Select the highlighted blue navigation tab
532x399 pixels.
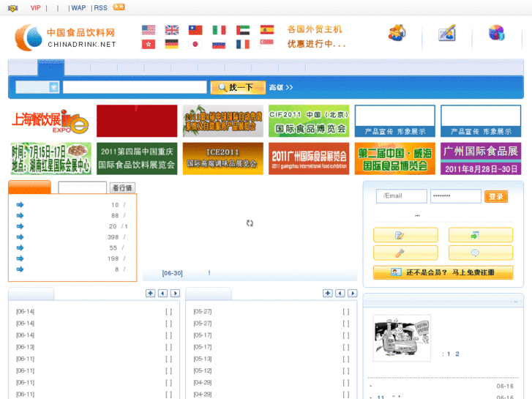pyautogui.click(x=51, y=67)
